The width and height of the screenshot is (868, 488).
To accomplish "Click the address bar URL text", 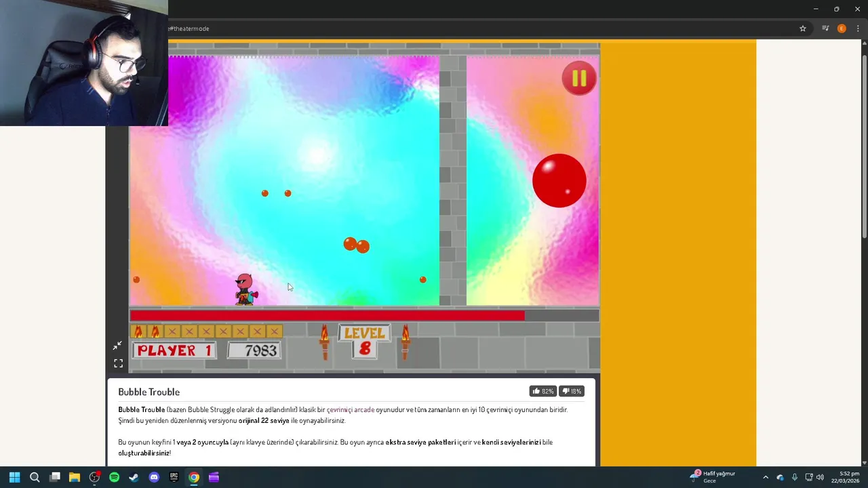I will pos(189,28).
